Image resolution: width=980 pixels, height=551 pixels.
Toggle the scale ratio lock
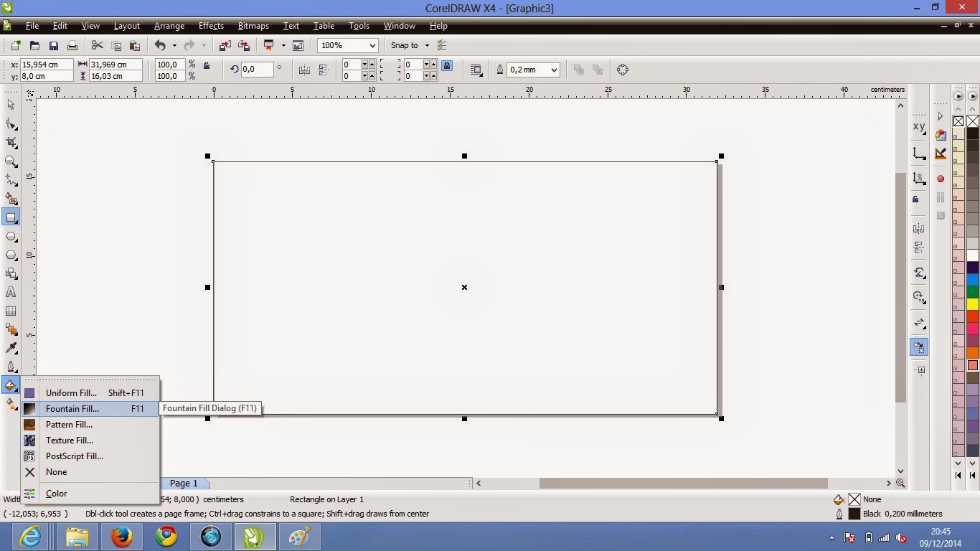coord(207,65)
